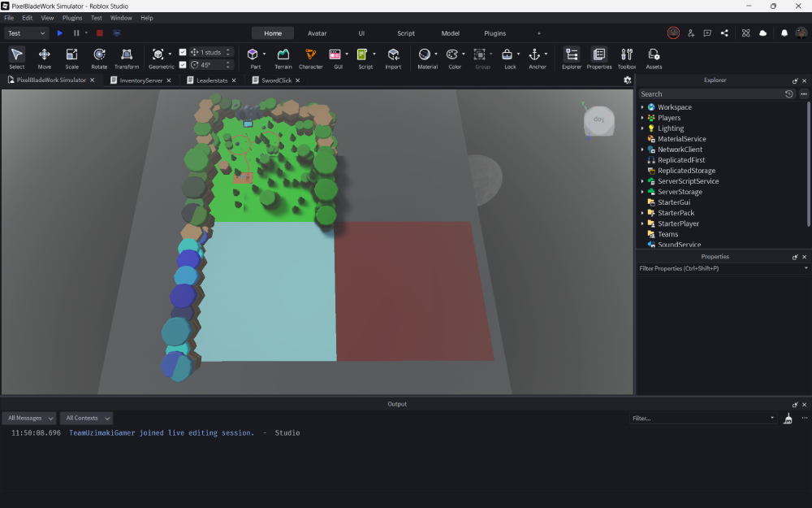Expand the StarterPlayer node
Screen dimensions: 812x508
click(642, 224)
